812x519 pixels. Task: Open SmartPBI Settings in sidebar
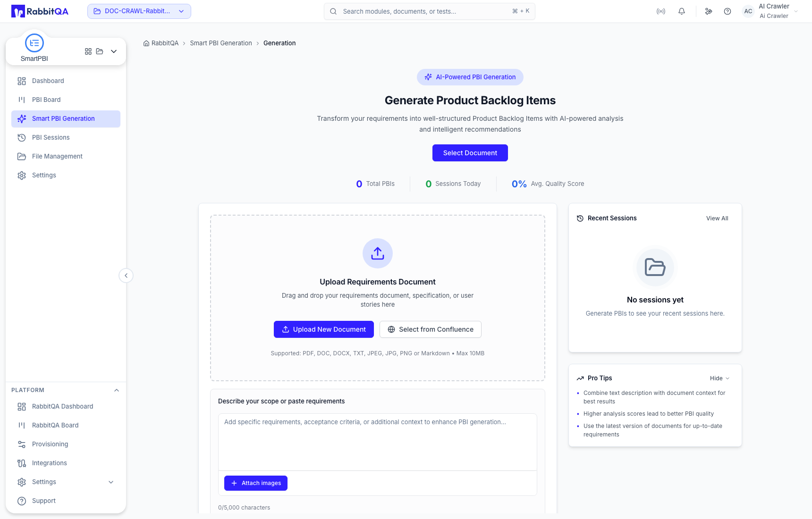66,176
